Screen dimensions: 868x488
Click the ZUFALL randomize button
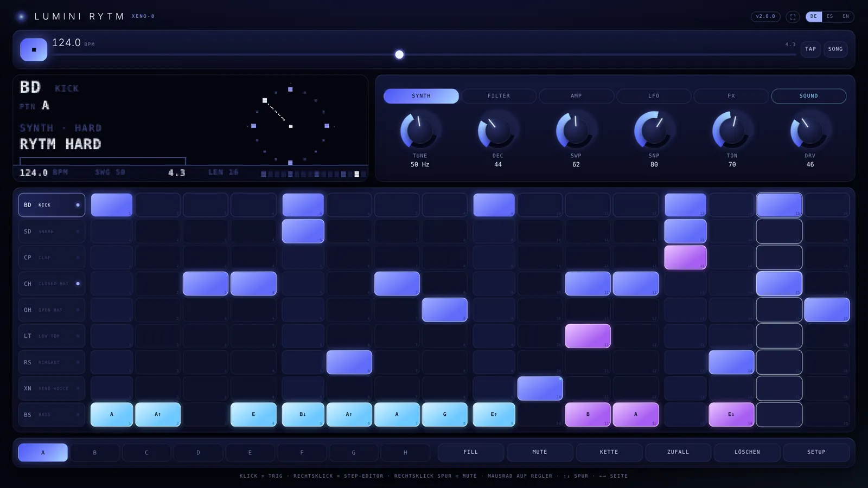point(678,452)
